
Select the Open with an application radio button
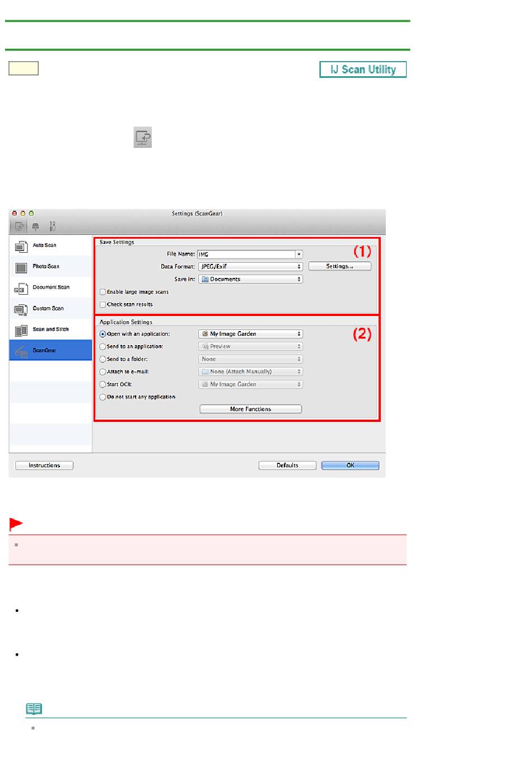tap(102, 334)
